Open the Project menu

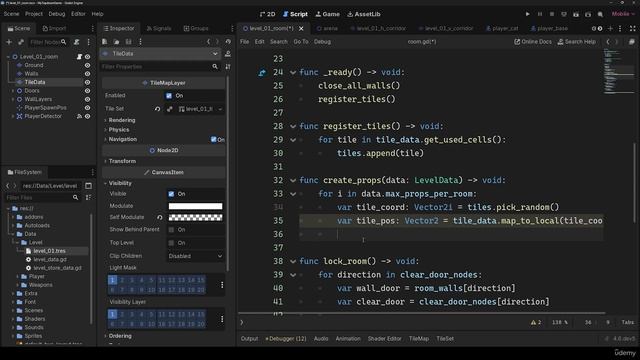(34, 14)
